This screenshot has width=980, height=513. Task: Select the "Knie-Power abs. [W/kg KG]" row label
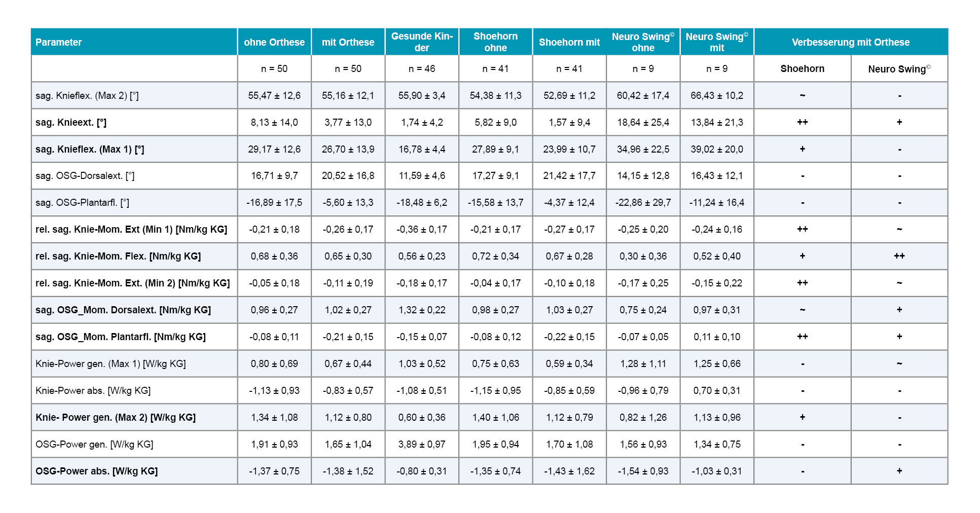(x=93, y=390)
